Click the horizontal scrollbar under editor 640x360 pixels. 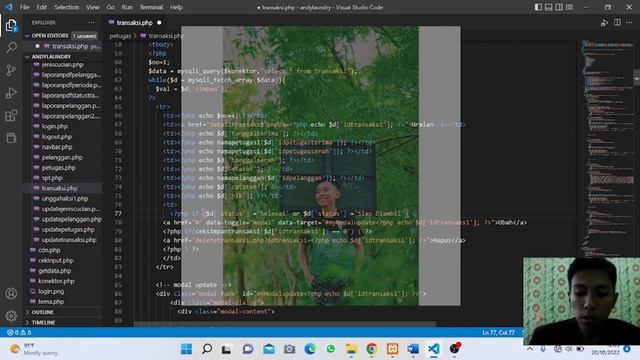click(x=284, y=324)
